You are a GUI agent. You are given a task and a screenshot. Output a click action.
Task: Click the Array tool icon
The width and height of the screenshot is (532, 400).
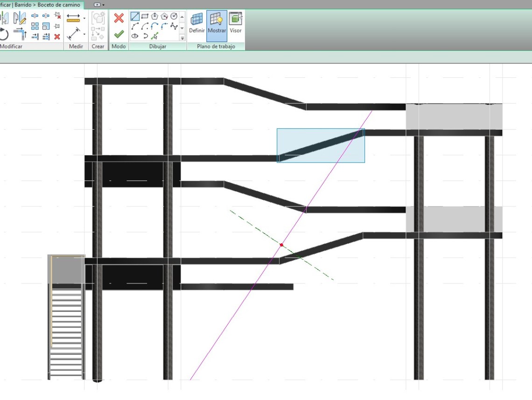[35, 26]
